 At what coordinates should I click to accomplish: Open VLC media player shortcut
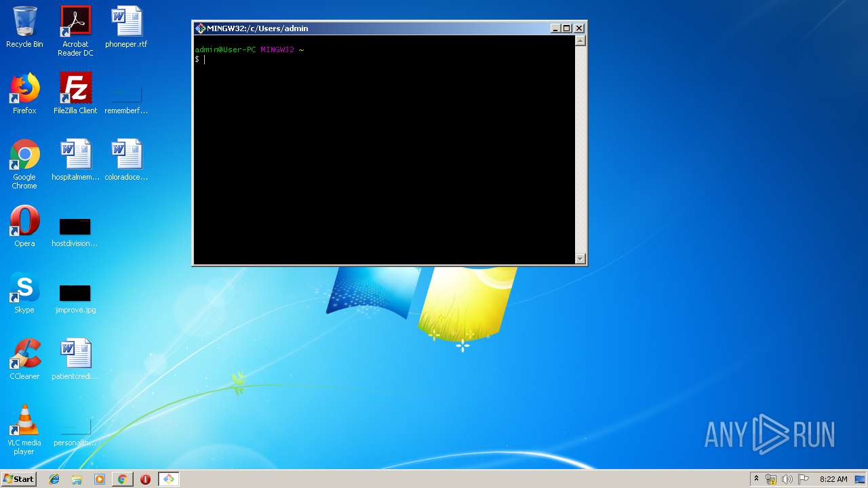pyautogui.click(x=24, y=430)
